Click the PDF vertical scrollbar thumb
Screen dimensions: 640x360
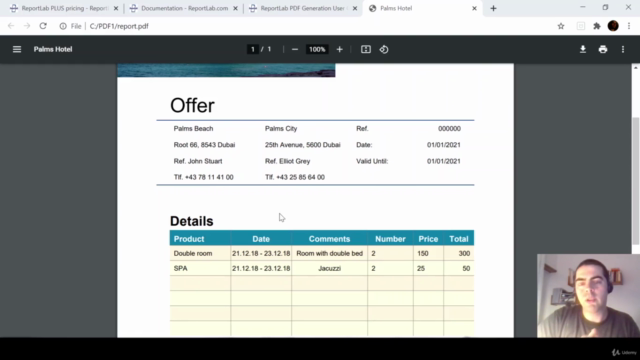[x=636, y=180]
